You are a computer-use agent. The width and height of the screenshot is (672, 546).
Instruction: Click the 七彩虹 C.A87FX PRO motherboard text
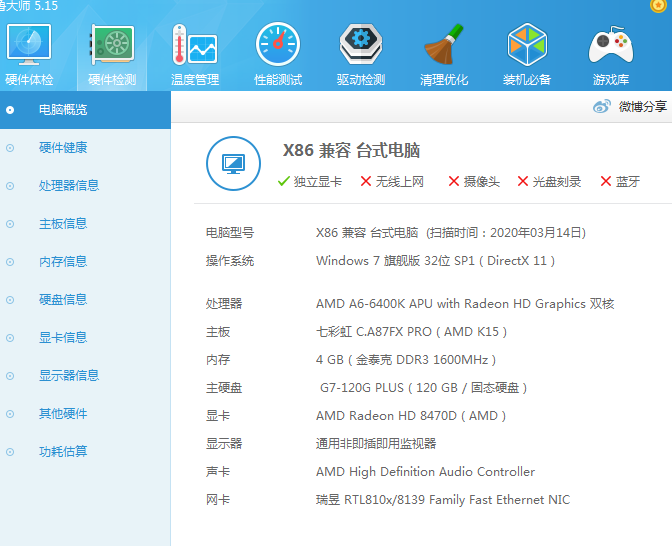pyautogui.click(x=411, y=332)
